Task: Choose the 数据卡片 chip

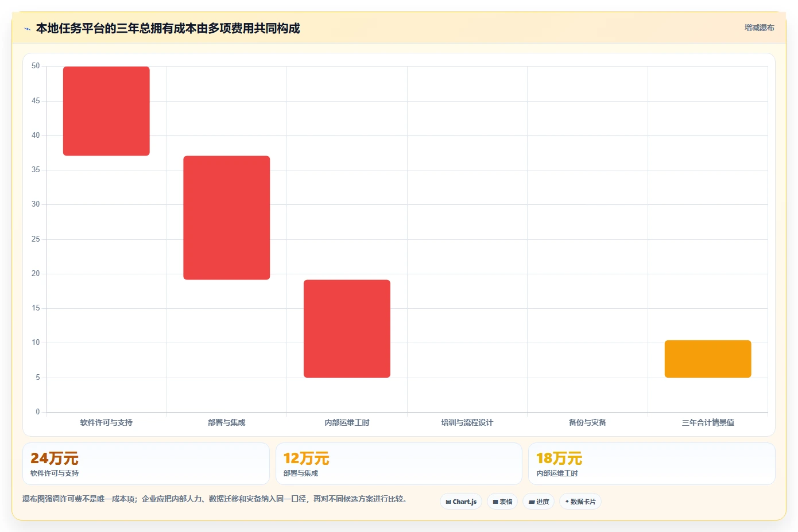Action: click(x=580, y=502)
